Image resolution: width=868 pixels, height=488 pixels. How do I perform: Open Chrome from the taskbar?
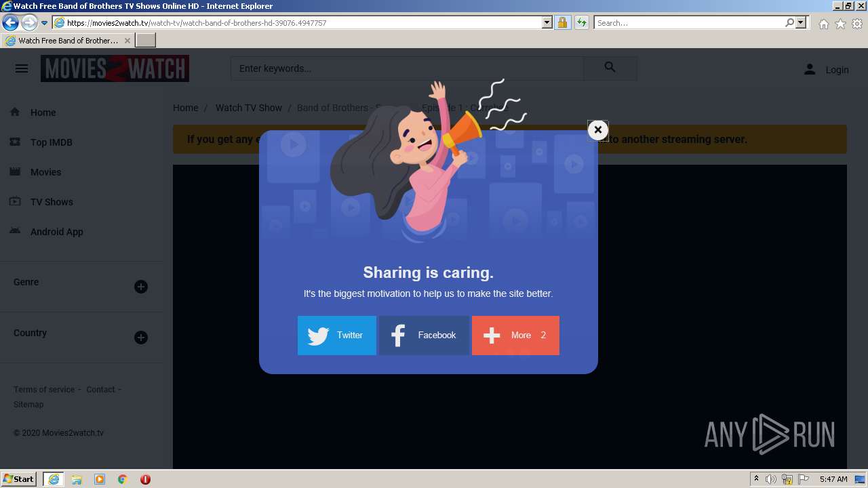point(123,479)
